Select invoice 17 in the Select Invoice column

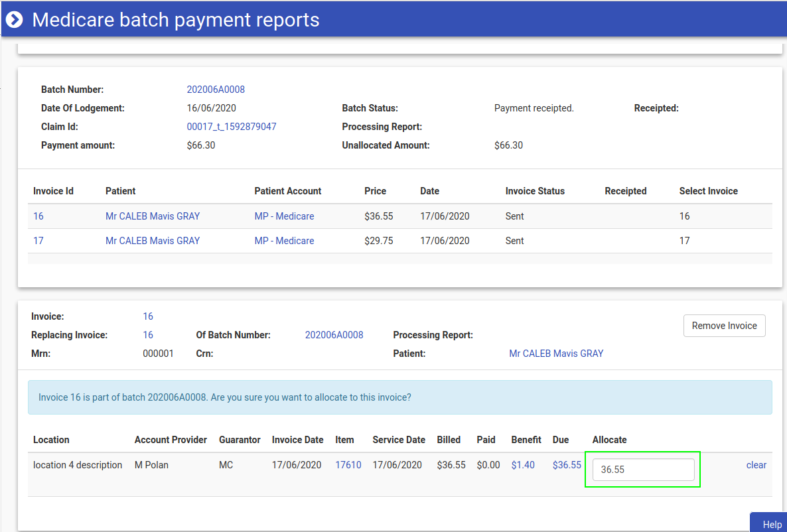pos(685,241)
